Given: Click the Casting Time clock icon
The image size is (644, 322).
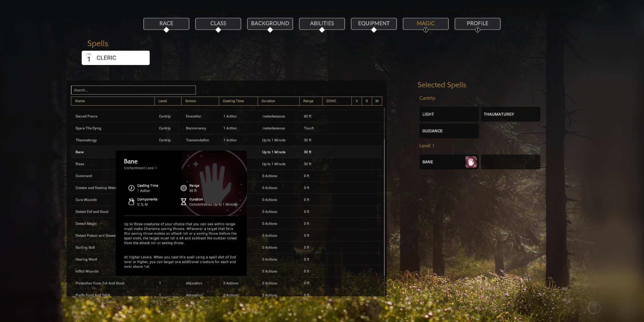Looking at the screenshot, I should click(x=131, y=188).
